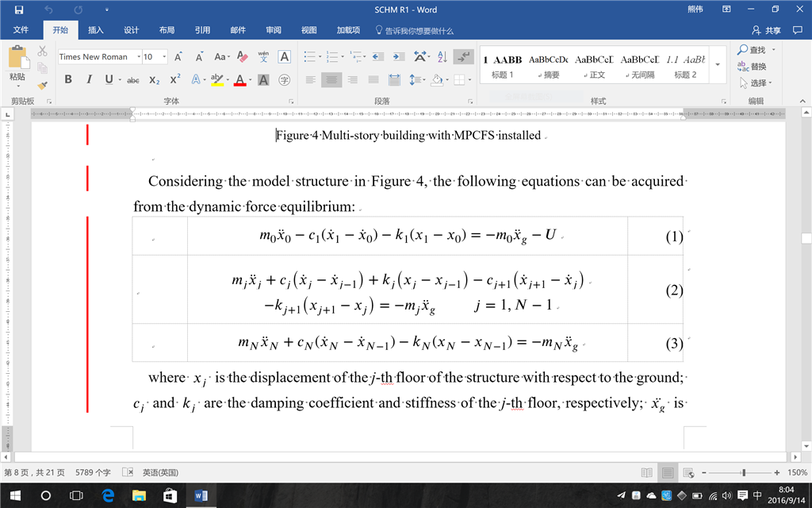Open the Times New Roman font dropdown
812x508 pixels.
coord(139,56)
